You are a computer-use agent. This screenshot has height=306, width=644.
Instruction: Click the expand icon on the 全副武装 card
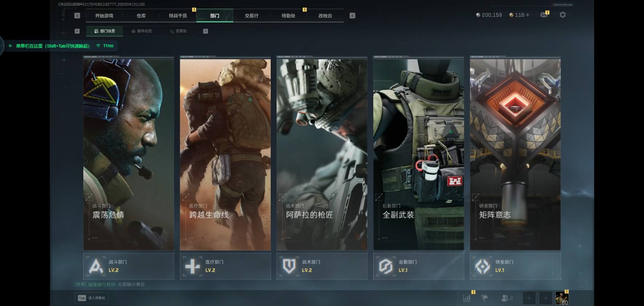pos(379,197)
